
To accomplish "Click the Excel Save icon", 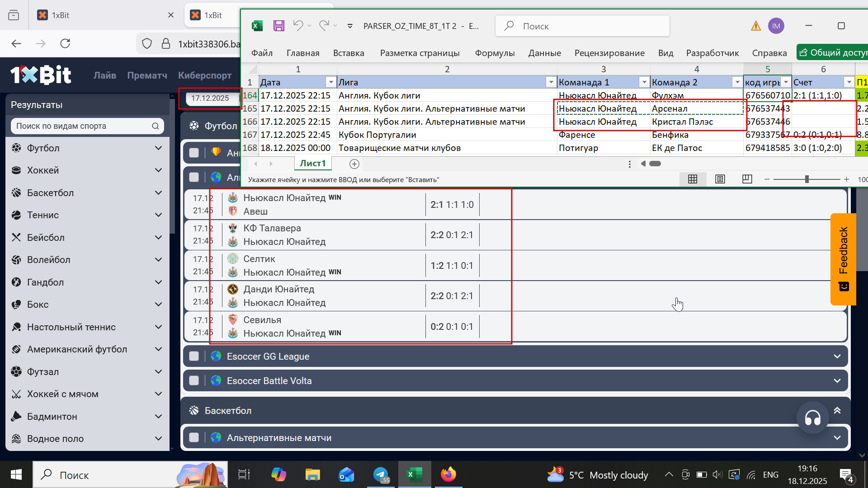I will [278, 26].
